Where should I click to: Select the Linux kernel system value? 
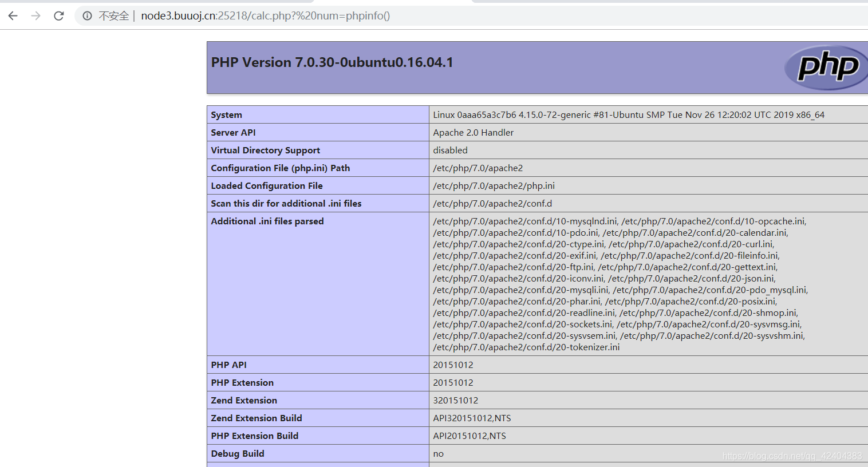tap(629, 115)
